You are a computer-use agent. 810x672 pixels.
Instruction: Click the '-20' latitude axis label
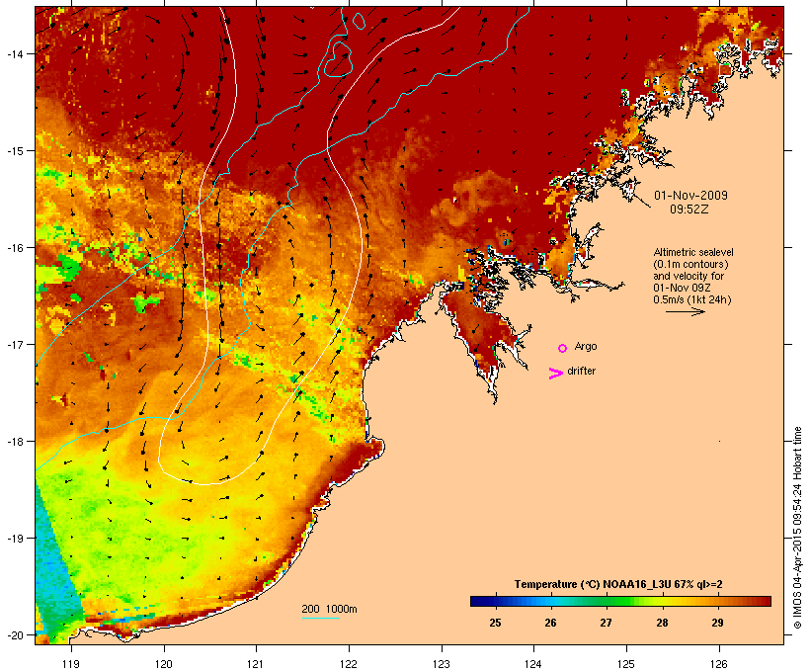pos(14,634)
